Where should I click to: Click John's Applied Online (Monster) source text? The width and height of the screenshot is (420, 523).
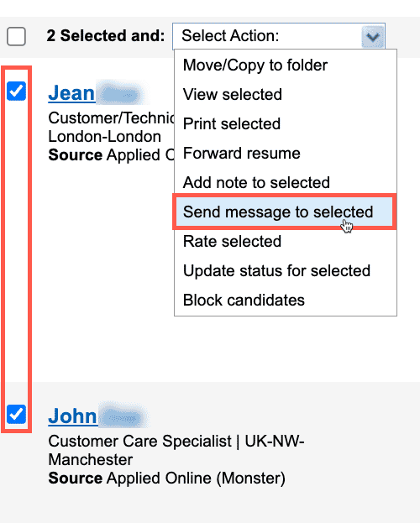(x=196, y=478)
